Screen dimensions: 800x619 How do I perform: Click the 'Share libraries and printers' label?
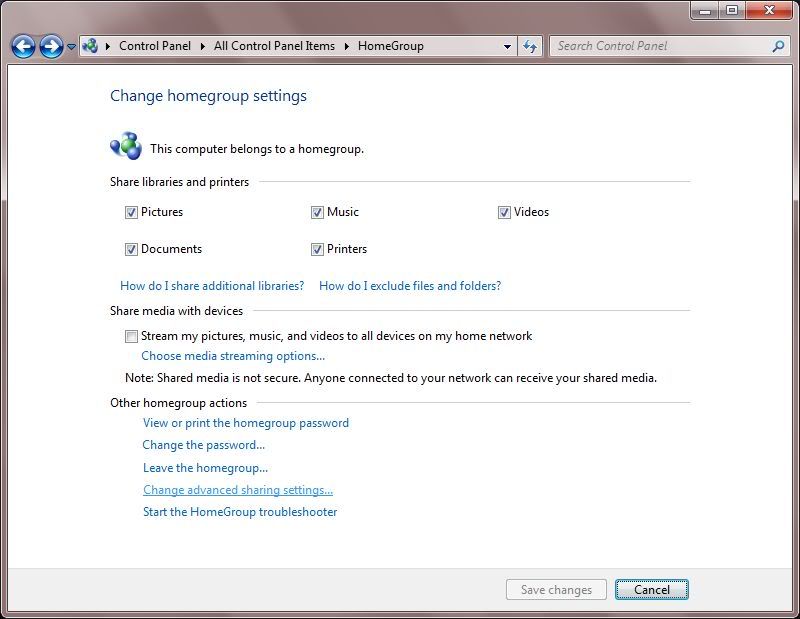[x=180, y=182]
